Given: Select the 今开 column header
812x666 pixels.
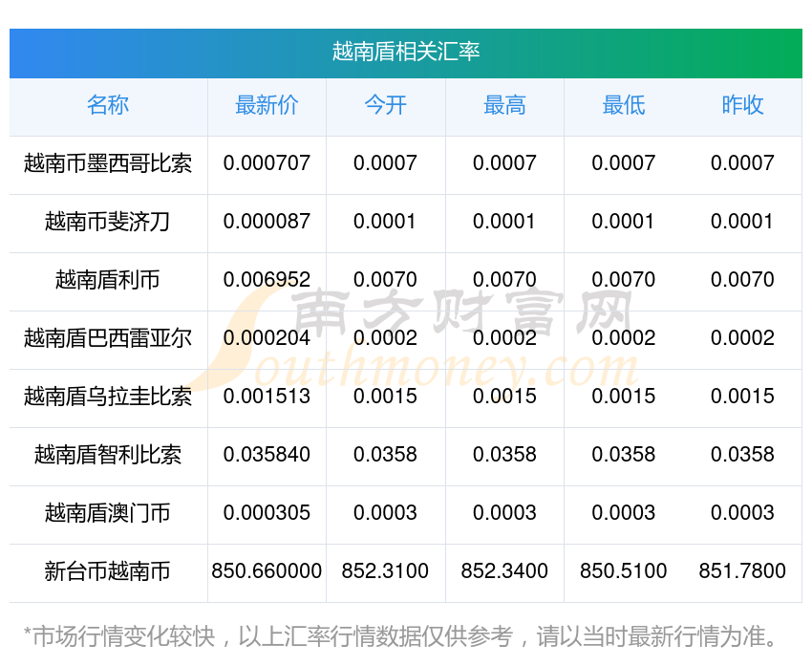Looking at the screenshot, I should (385, 105).
